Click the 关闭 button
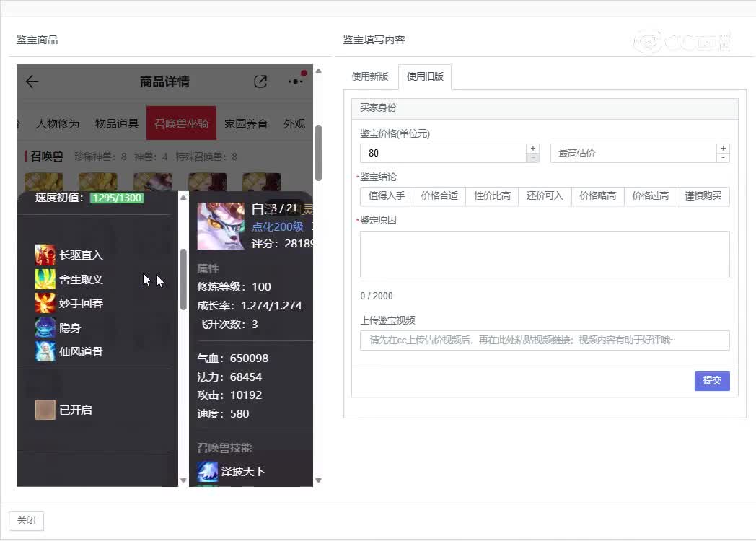756x541 pixels. (26, 521)
